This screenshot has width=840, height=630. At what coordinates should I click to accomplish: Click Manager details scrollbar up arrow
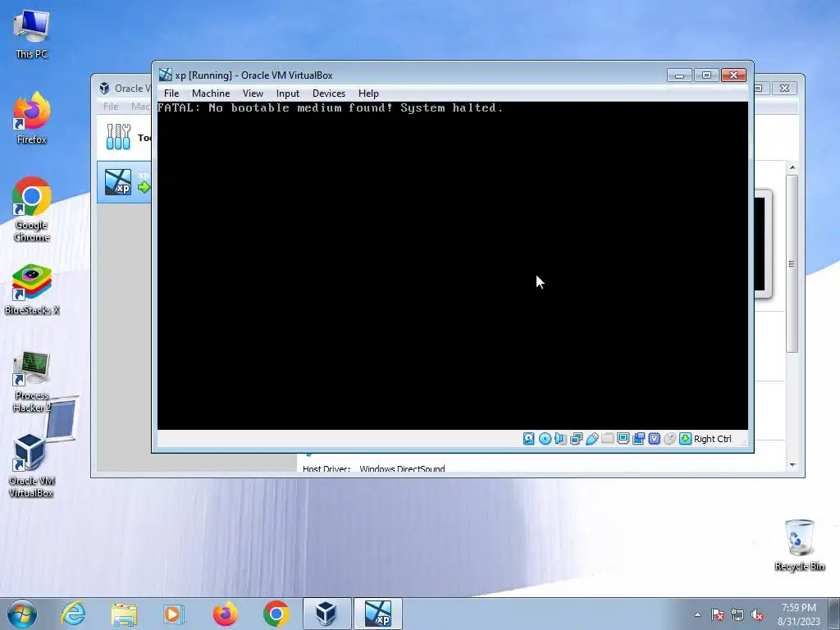coord(792,167)
